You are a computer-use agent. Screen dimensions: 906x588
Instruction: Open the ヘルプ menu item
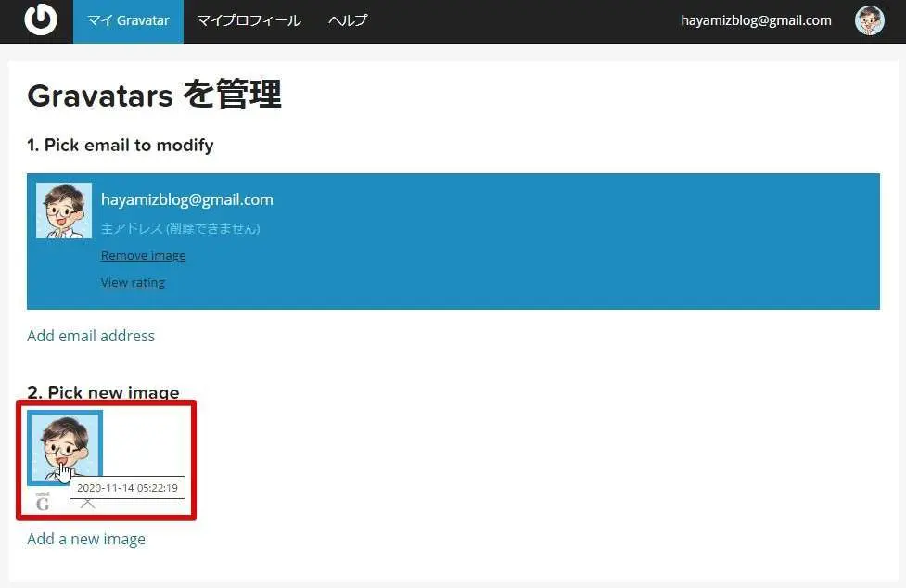[348, 20]
